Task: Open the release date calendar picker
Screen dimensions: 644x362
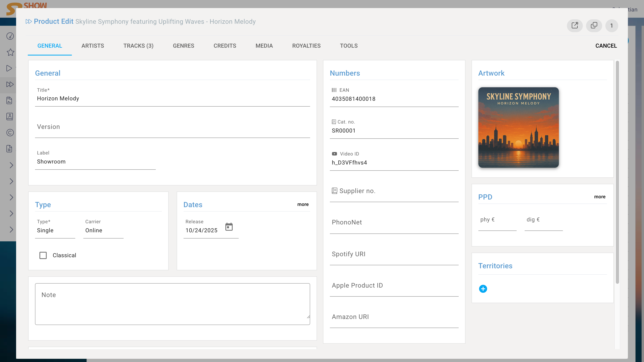Action: (x=229, y=227)
